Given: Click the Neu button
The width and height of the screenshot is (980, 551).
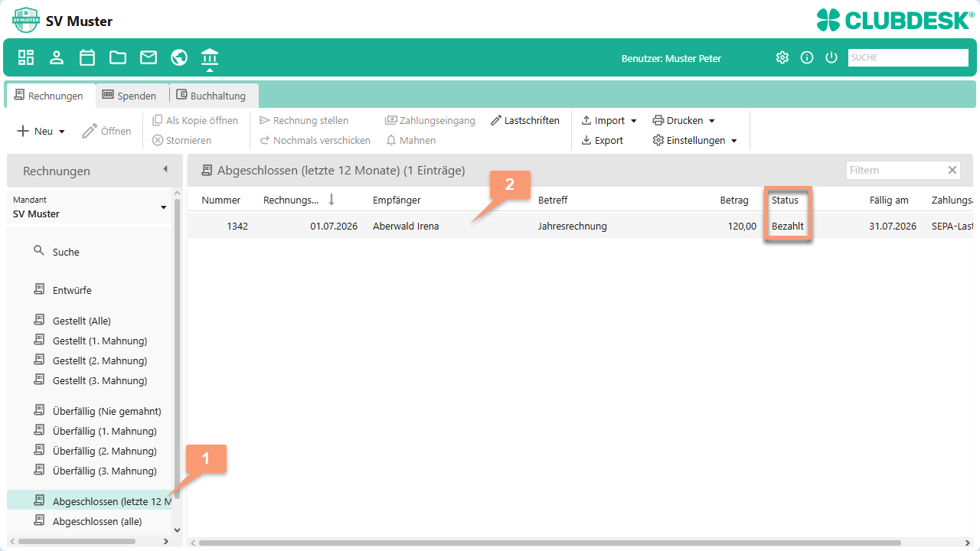Looking at the screenshot, I should click(x=35, y=131).
